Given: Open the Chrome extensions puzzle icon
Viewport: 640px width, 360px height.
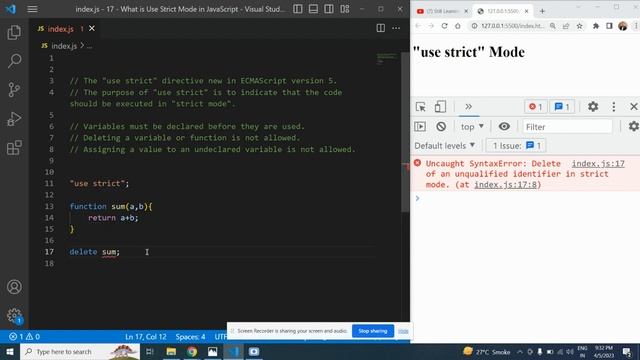Looking at the screenshot, I should coord(596,26).
